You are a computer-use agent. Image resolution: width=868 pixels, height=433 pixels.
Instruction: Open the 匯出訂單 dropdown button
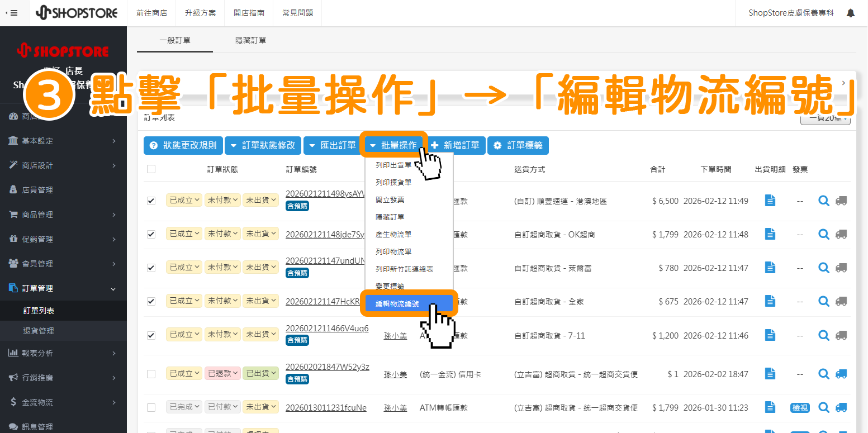333,145
